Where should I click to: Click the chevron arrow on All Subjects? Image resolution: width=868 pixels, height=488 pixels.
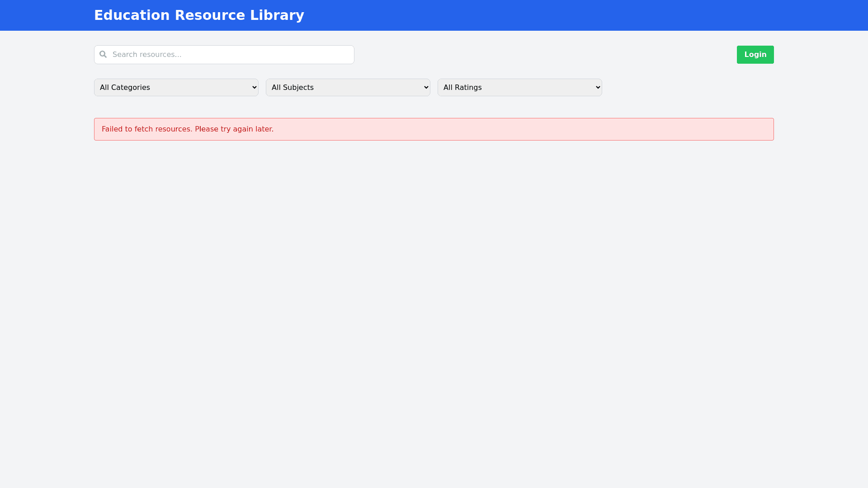(426, 88)
